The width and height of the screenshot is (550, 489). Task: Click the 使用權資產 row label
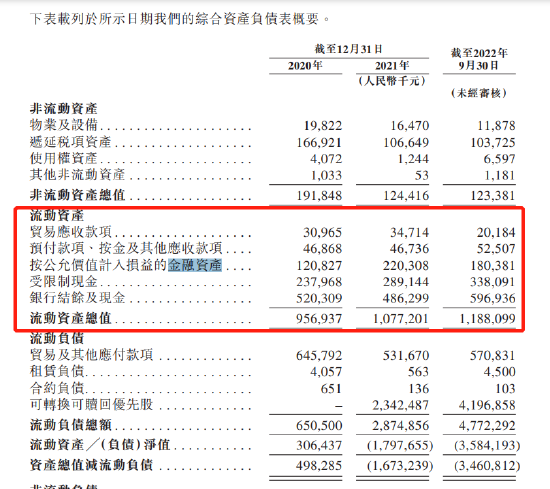coord(63,158)
